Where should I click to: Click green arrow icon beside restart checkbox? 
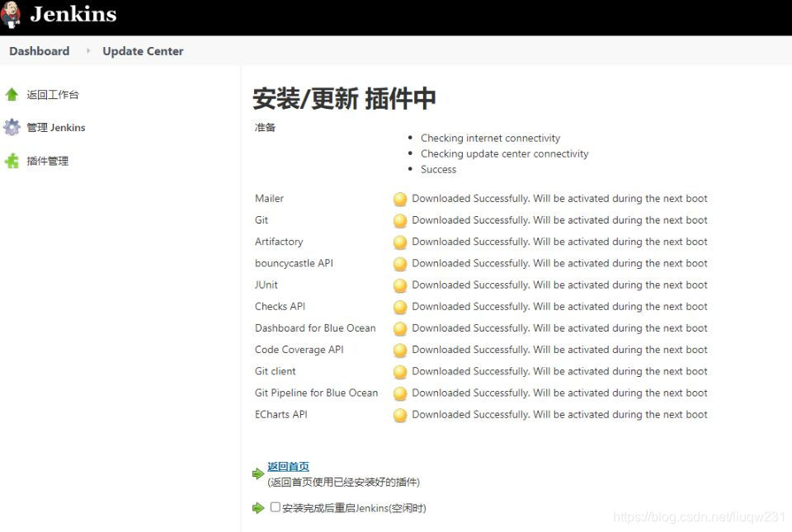click(258, 508)
